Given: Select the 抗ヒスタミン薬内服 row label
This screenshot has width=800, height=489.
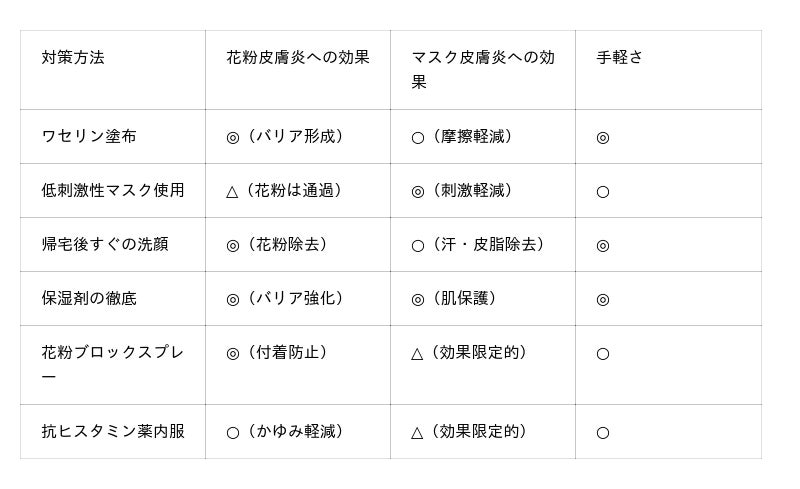Looking at the screenshot, I should point(112,432).
